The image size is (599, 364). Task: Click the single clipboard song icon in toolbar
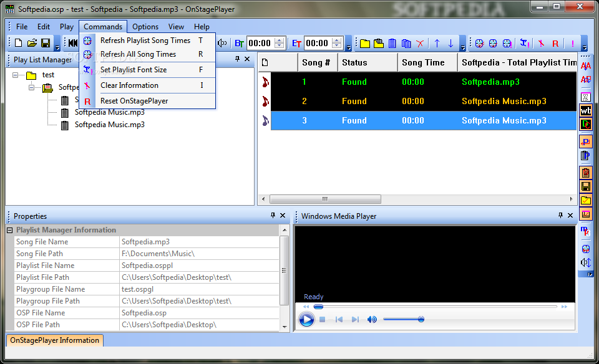pos(392,43)
